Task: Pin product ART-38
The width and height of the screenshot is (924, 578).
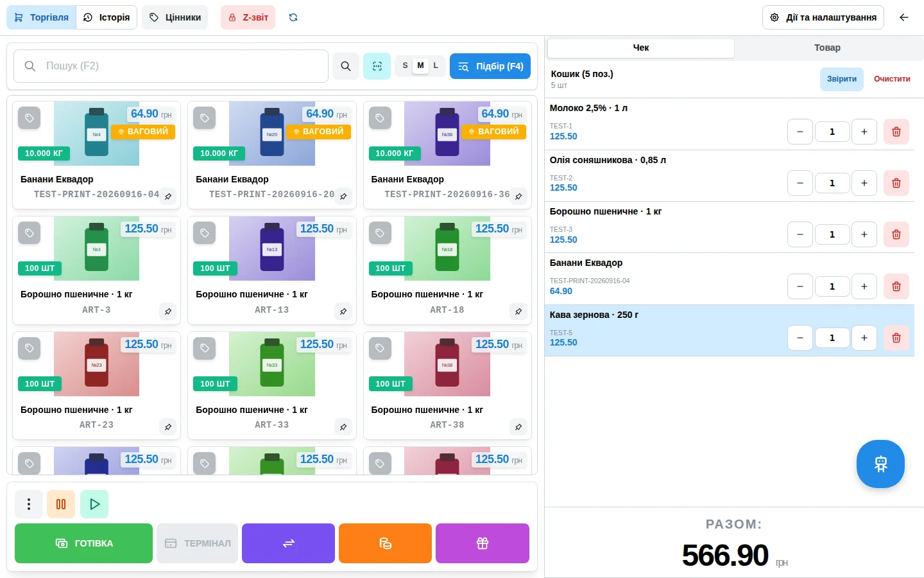Action: coord(518,427)
